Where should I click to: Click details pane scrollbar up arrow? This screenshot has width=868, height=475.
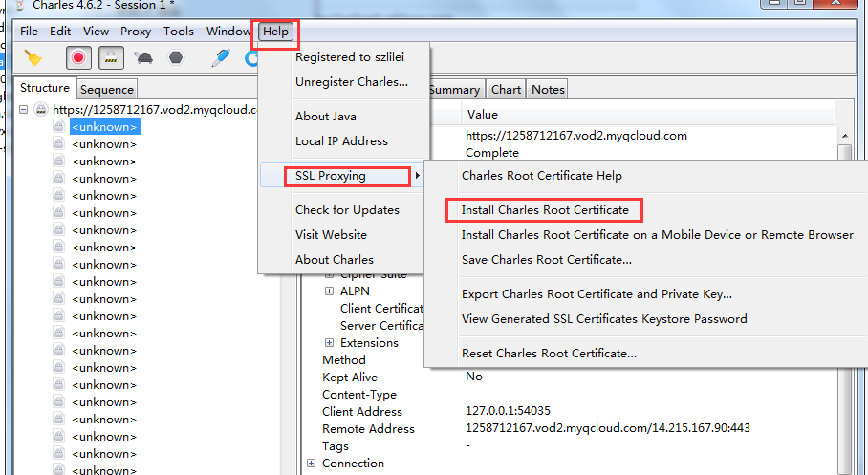(x=845, y=136)
